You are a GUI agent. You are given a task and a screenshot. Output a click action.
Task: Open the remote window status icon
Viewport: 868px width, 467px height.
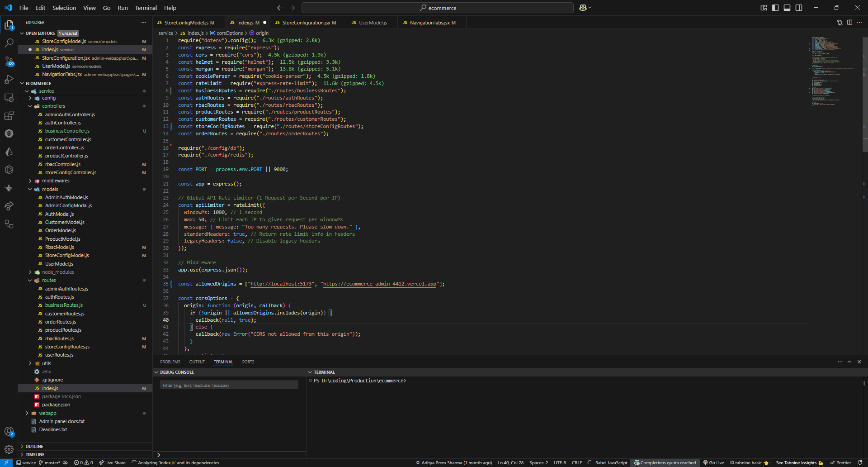point(7,462)
